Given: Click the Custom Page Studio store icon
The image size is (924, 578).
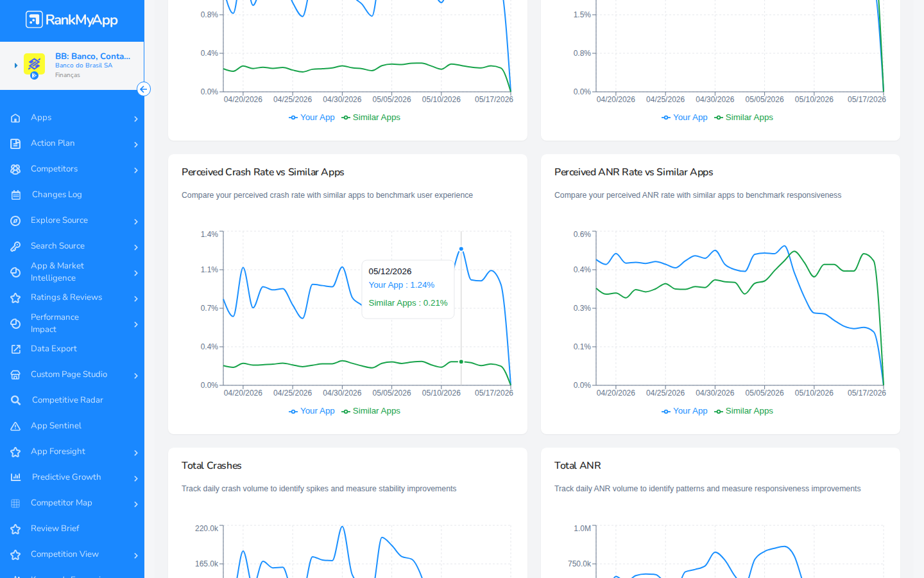Looking at the screenshot, I should 15,375.
